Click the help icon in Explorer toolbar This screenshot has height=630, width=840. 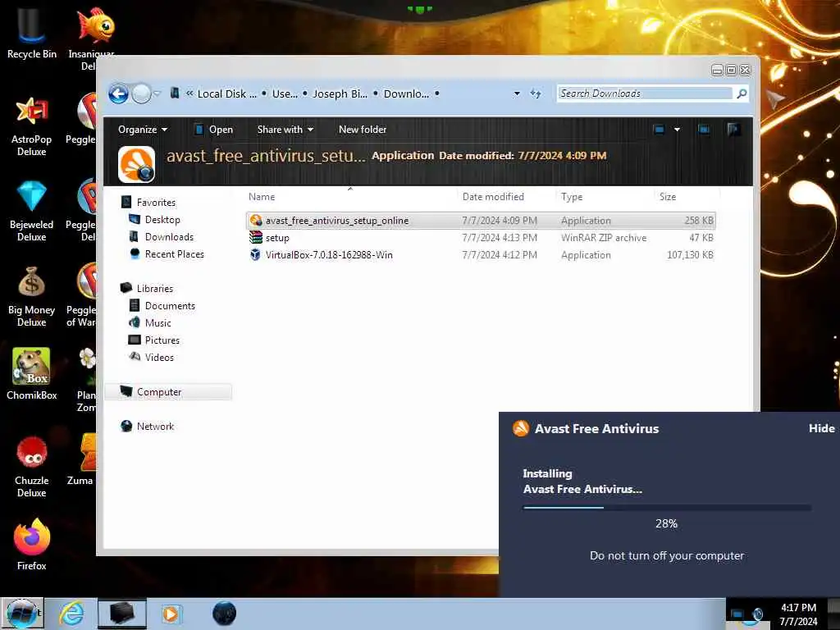733,129
